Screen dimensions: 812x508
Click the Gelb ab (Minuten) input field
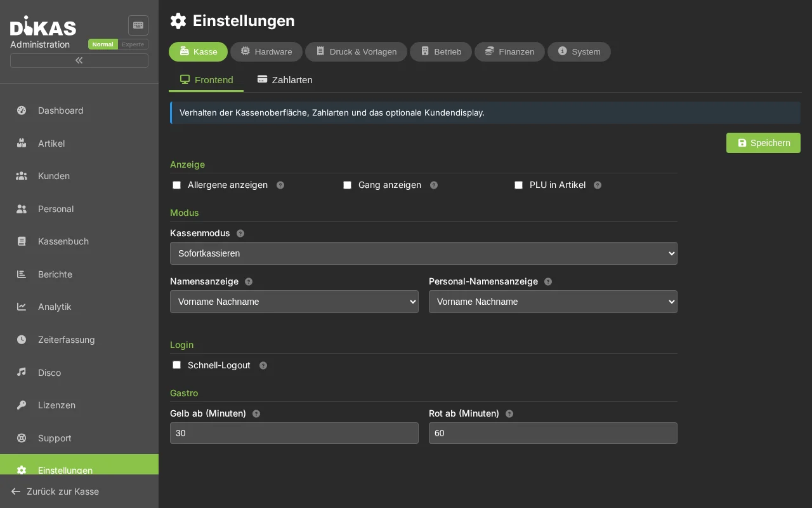[294, 433]
